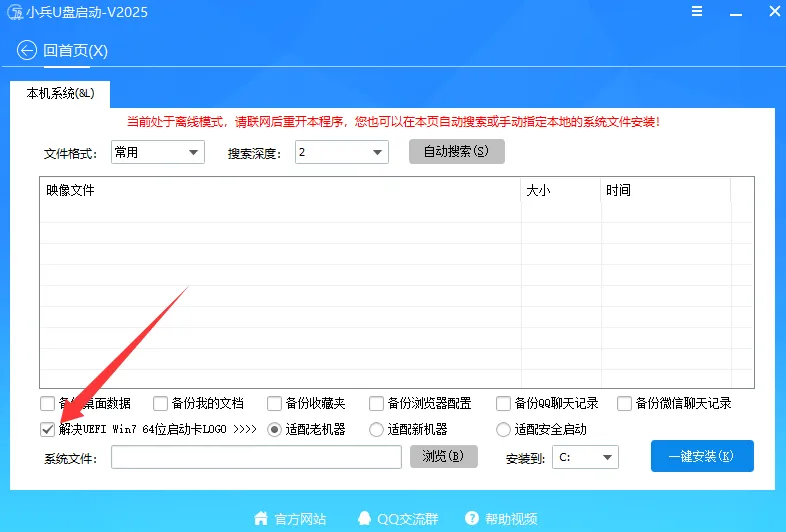Click the red offline mode notice text
This screenshot has height=532, width=786.
coord(393,122)
